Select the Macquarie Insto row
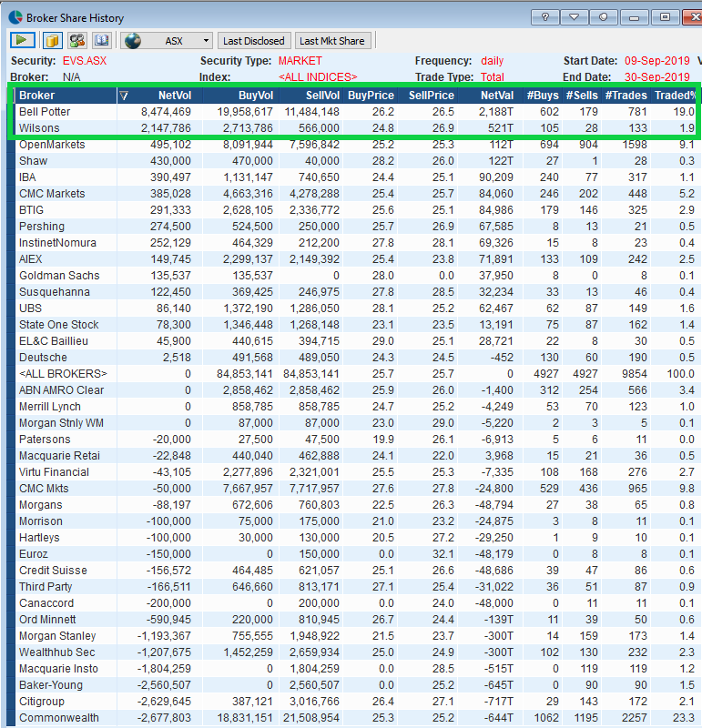This screenshot has width=702, height=728. (x=356, y=669)
